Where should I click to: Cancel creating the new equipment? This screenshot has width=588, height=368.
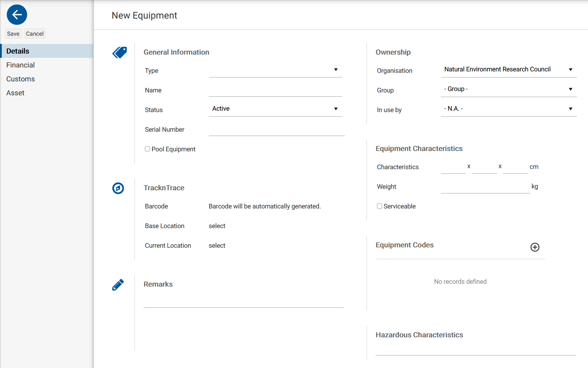pyautogui.click(x=35, y=33)
